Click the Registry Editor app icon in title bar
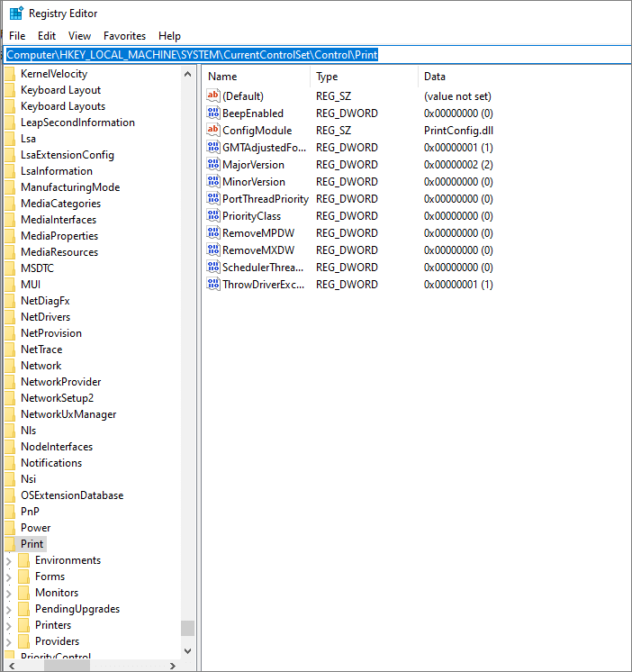The width and height of the screenshot is (632, 672). (16, 14)
